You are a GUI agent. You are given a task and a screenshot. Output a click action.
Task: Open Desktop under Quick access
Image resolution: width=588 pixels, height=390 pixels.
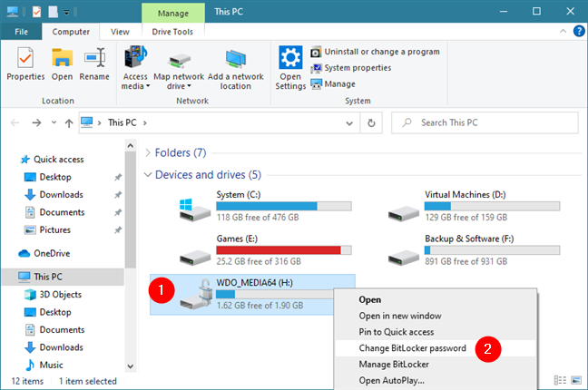pos(48,177)
